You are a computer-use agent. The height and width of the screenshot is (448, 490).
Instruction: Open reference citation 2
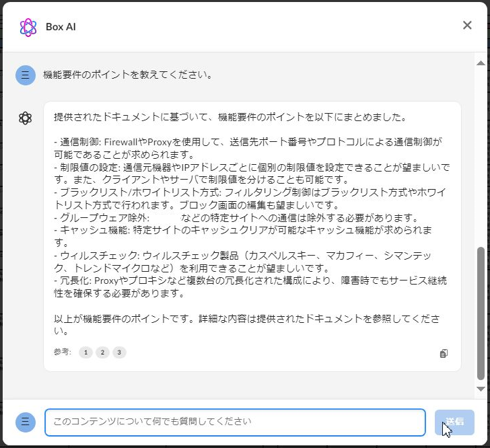tap(102, 352)
